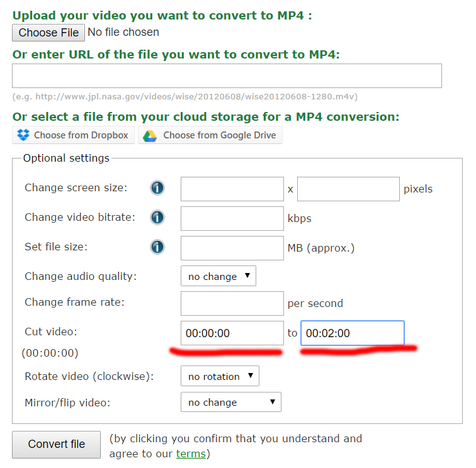Open the Change audio quality dropdown
This screenshot has width=476, height=468.
point(218,276)
